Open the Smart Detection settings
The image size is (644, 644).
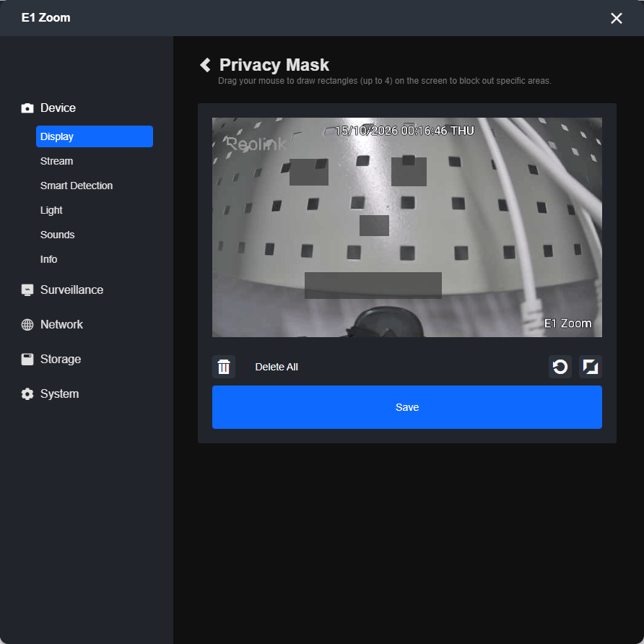[x=77, y=186]
